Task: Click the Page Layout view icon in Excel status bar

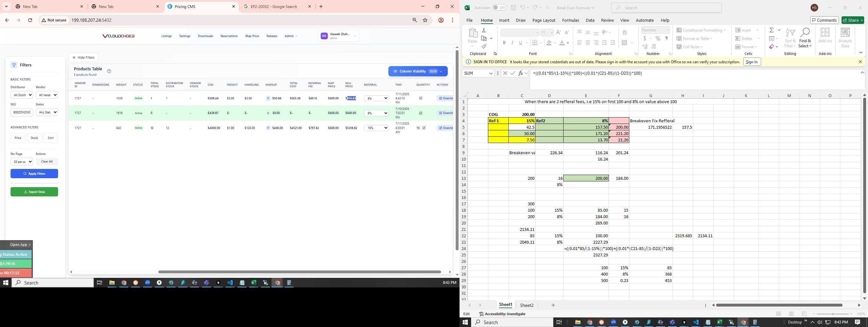Action: pyautogui.click(x=791, y=314)
